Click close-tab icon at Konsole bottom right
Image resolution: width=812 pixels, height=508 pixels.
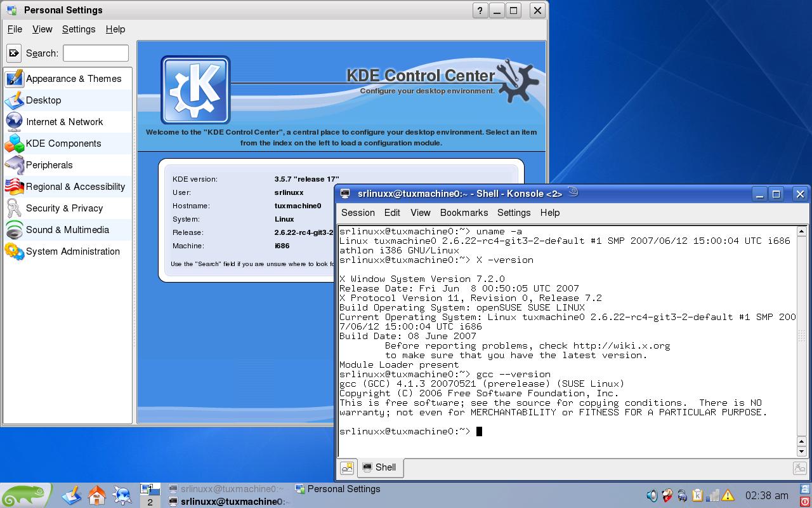[800, 469]
